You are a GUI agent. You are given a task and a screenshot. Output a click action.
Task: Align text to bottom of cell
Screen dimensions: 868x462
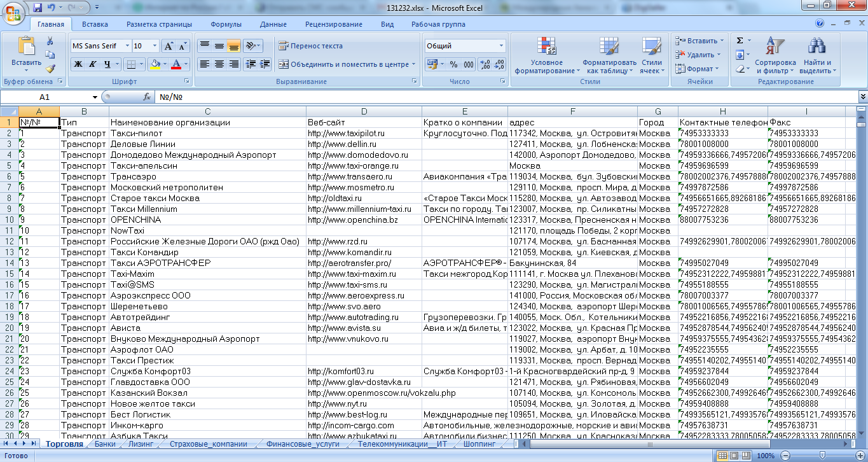pos(234,46)
